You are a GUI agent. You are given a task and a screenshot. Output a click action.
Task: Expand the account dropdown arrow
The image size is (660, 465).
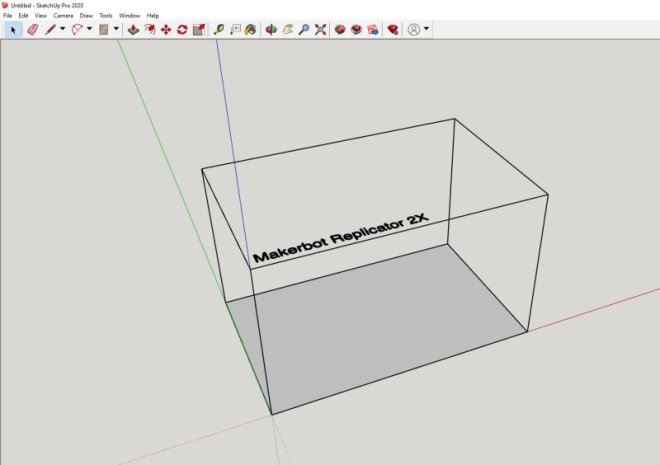click(x=426, y=29)
